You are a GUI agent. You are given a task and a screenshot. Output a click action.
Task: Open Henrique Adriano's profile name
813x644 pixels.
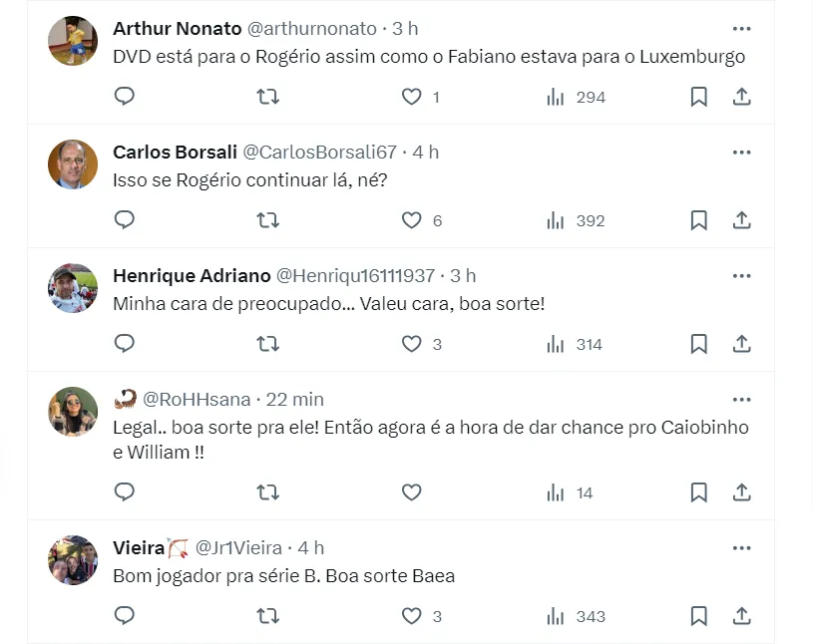(190, 275)
